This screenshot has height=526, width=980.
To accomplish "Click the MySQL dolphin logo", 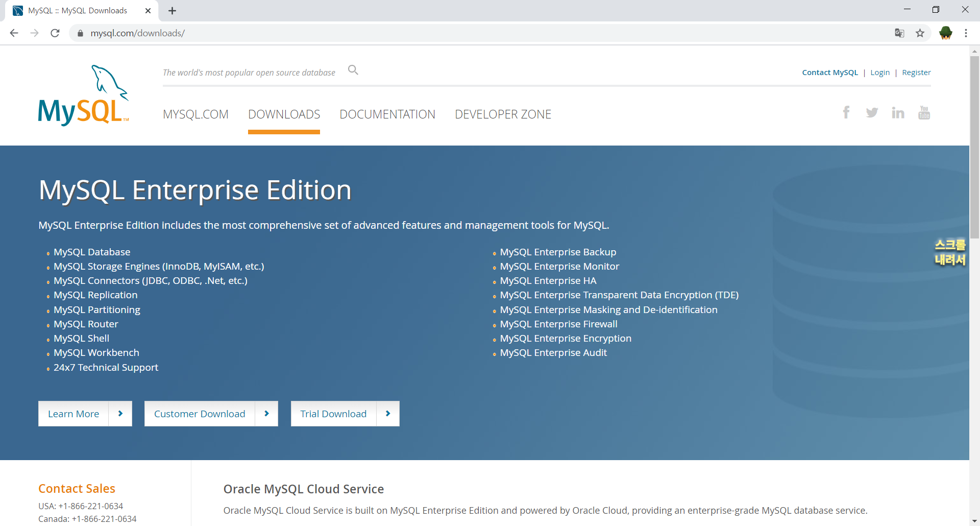I will pyautogui.click(x=84, y=95).
